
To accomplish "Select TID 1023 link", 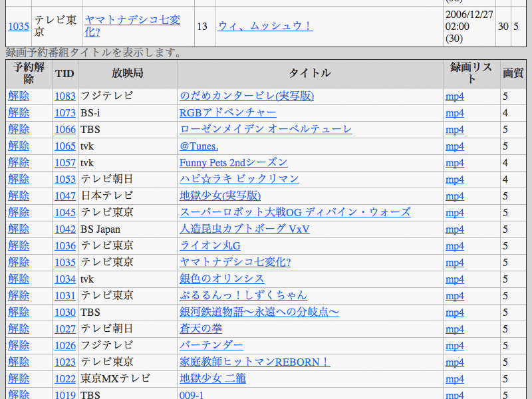I will 65,362.
